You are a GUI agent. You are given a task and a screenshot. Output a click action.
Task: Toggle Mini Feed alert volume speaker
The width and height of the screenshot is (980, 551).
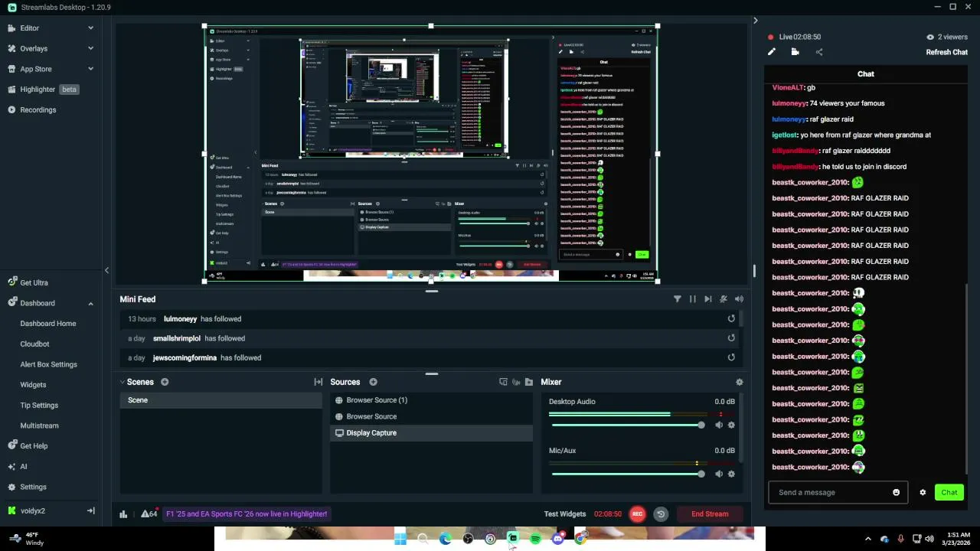739,299
